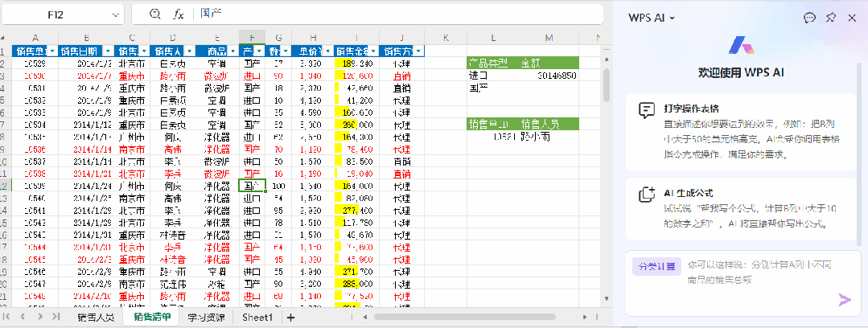Switch to the 学习资源 sheet tab
Image resolution: width=868 pixels, height=328 pixels.
click(x=206, y=318)
